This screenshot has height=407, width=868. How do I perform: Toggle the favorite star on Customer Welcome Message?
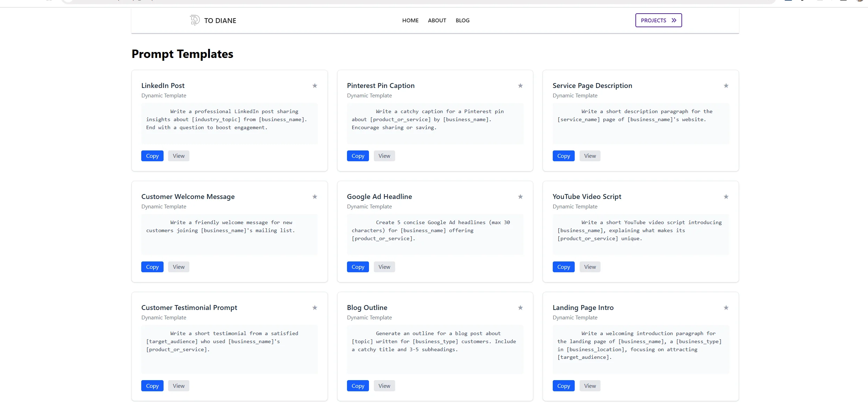pos(314,197)
